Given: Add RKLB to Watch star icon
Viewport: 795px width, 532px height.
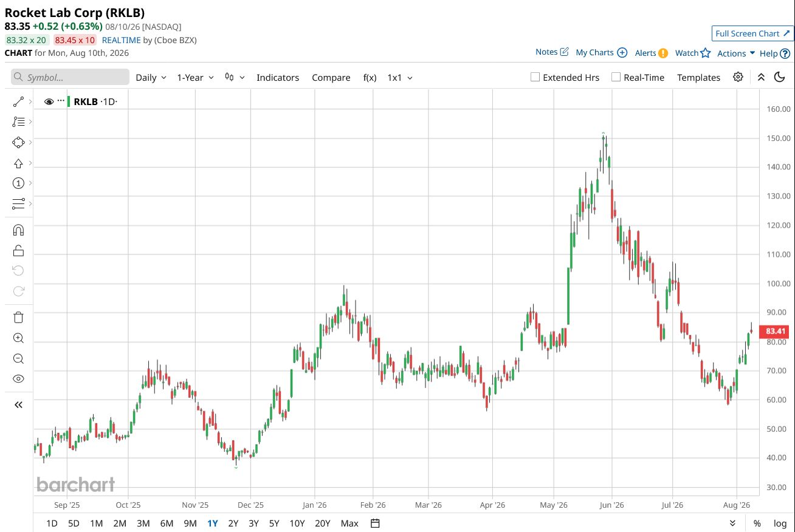Looking at the screenshot, I should coord(705,53).
